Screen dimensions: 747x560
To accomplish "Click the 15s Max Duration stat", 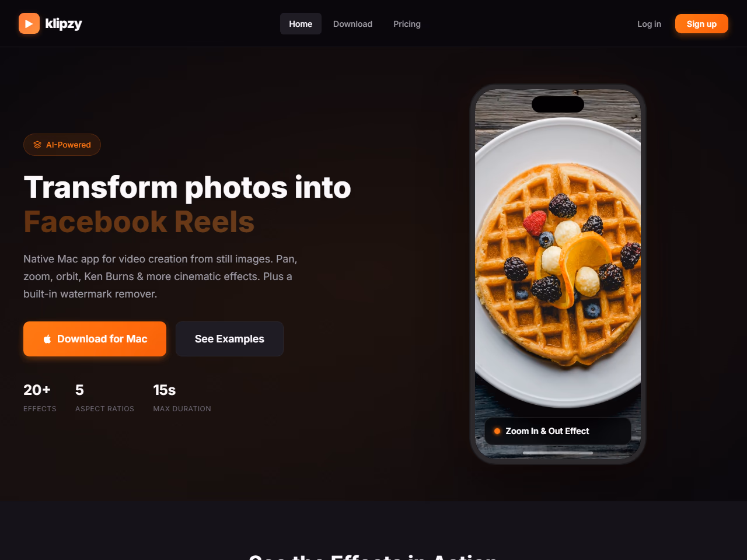I will pyautogui.click(x=182, y=398).
